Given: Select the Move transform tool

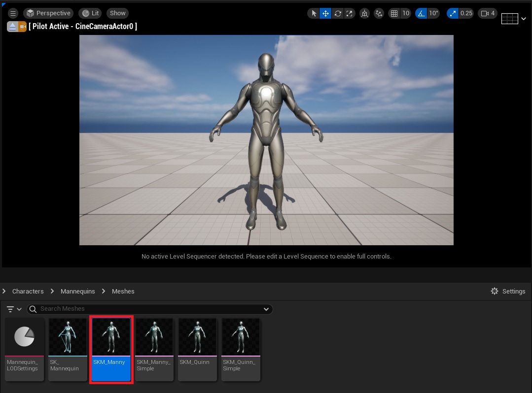Looking at the screenshot, I should 325,13.
